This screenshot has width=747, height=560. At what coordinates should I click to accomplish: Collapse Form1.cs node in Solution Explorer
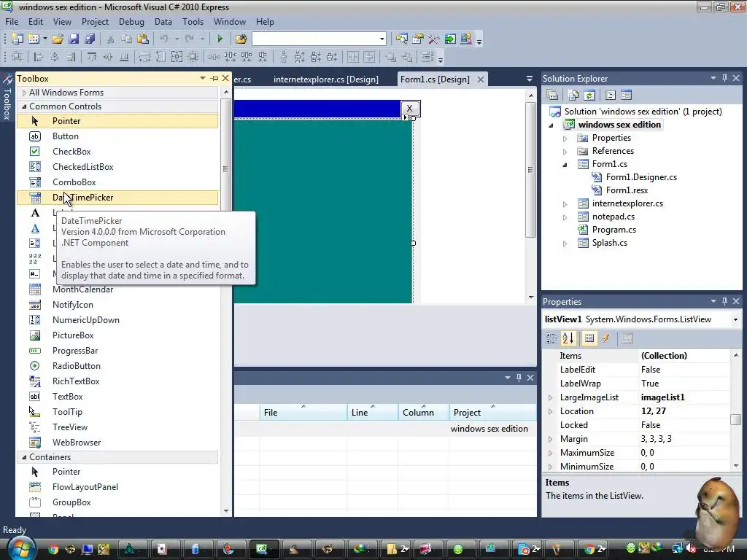[x=565, y=165]
